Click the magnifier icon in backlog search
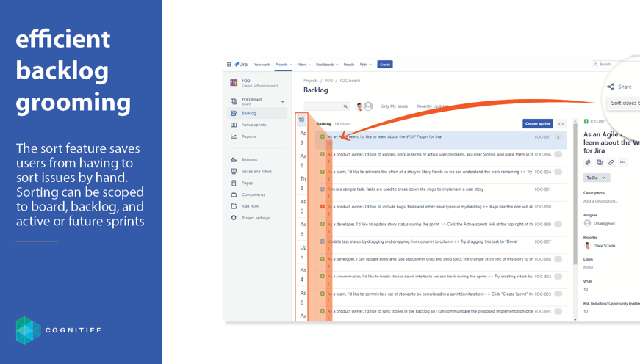 pos(345,106)
